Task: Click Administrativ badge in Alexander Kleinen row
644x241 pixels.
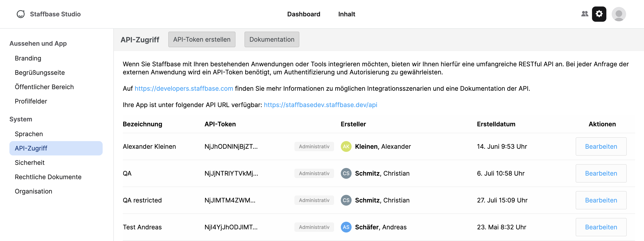Action: [314, 146]
